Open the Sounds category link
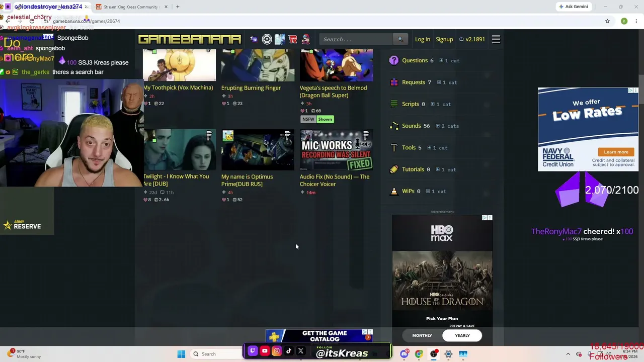Image resolution: width=644 pixels, height=362 pixels. click(412, 126)
